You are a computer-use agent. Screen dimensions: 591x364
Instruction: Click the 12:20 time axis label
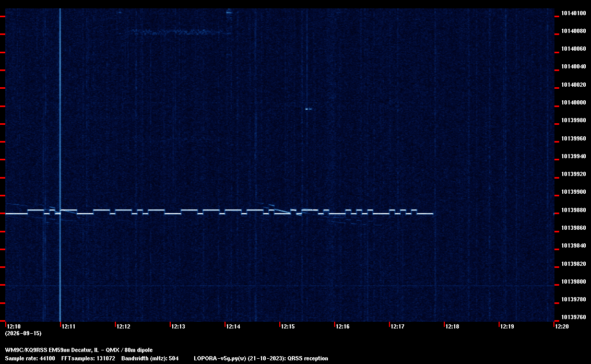pyautogui.click(x=562, y=326)
